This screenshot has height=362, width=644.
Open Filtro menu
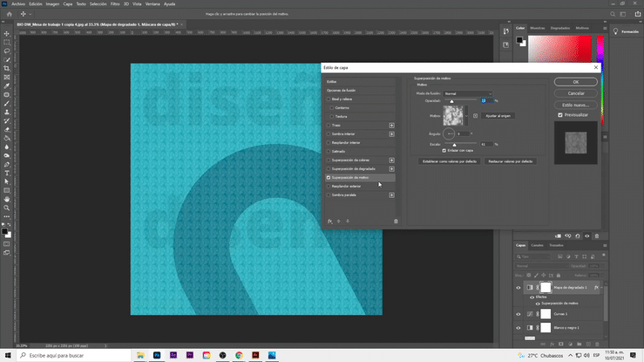point(115,4)
